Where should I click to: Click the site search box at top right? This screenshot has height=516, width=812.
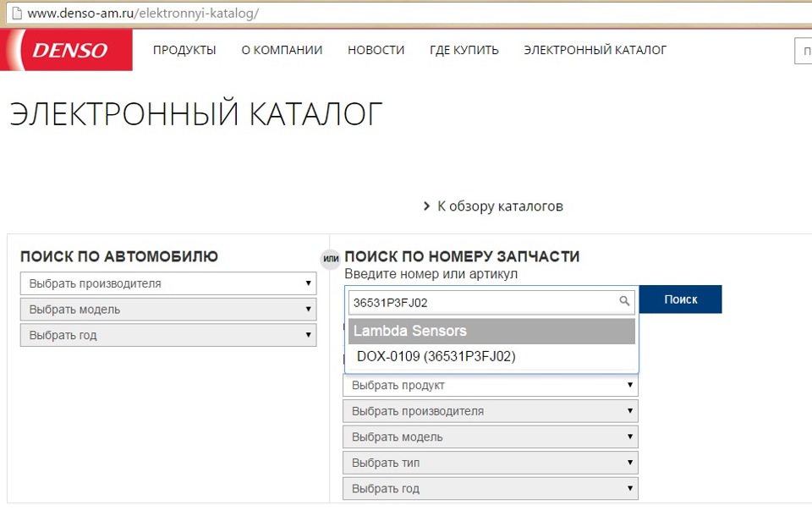804,51
